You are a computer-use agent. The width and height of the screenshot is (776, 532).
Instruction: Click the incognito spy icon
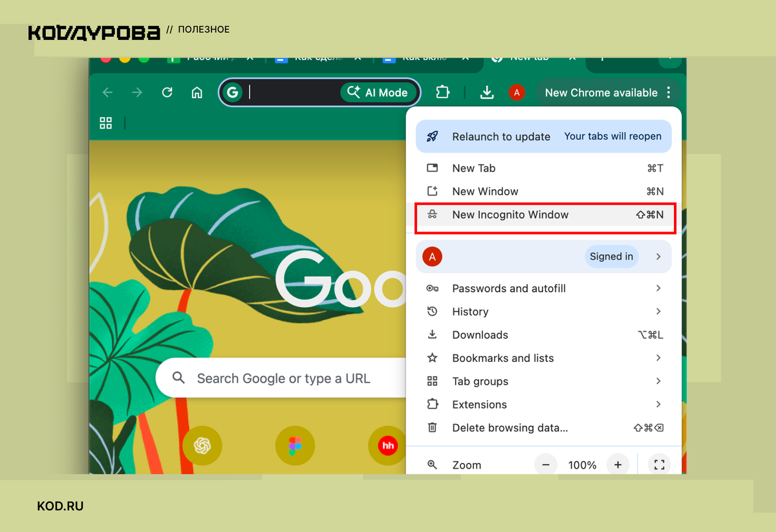[433, 215]
